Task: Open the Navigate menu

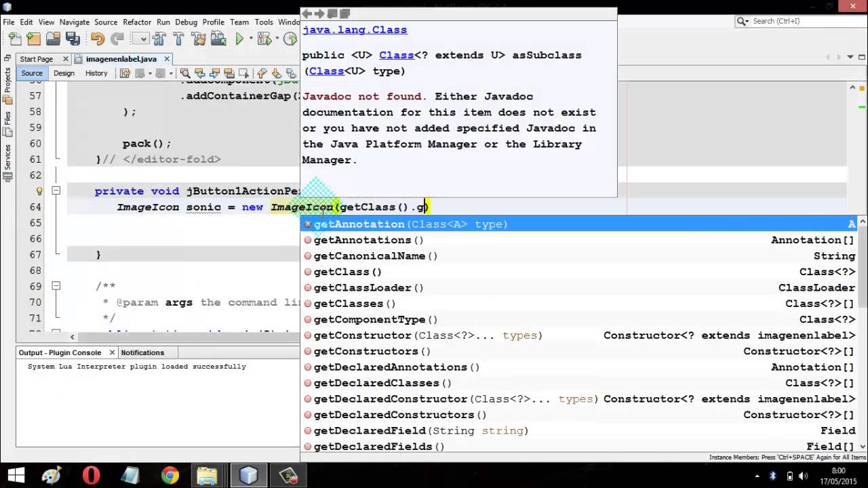Action: click(x=75, y=22)
